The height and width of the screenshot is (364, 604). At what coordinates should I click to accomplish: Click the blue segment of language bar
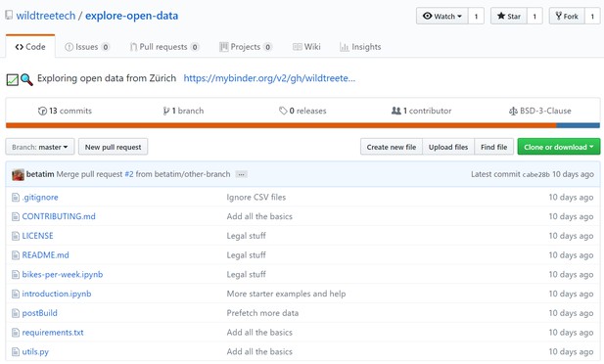pyautogui.click(x=579, y=125)
